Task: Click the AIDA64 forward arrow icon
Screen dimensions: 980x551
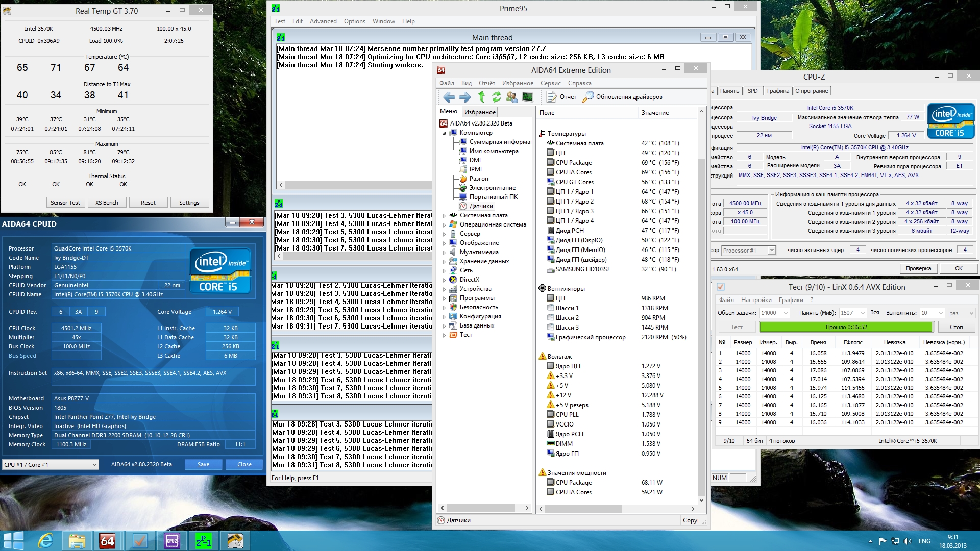Action: 465,97
